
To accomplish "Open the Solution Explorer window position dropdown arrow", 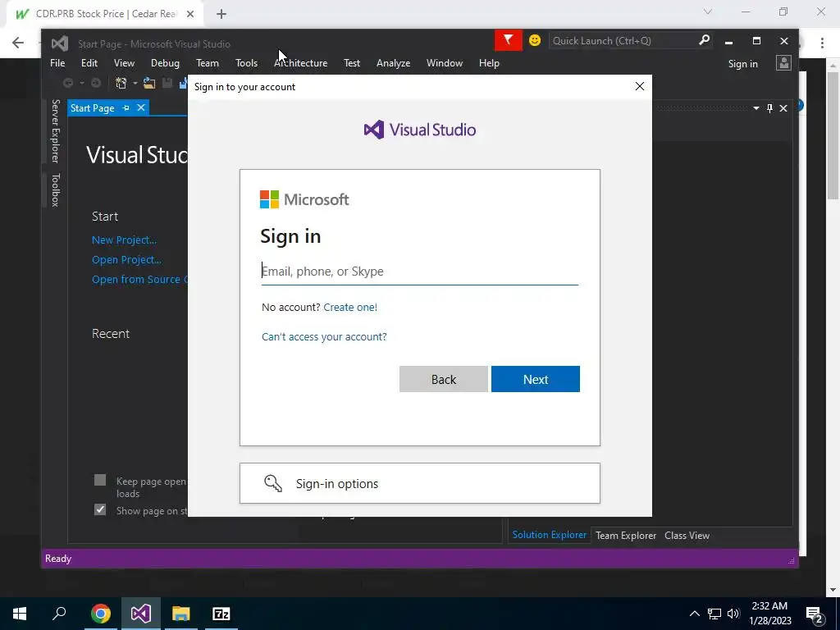I will 756,108.
